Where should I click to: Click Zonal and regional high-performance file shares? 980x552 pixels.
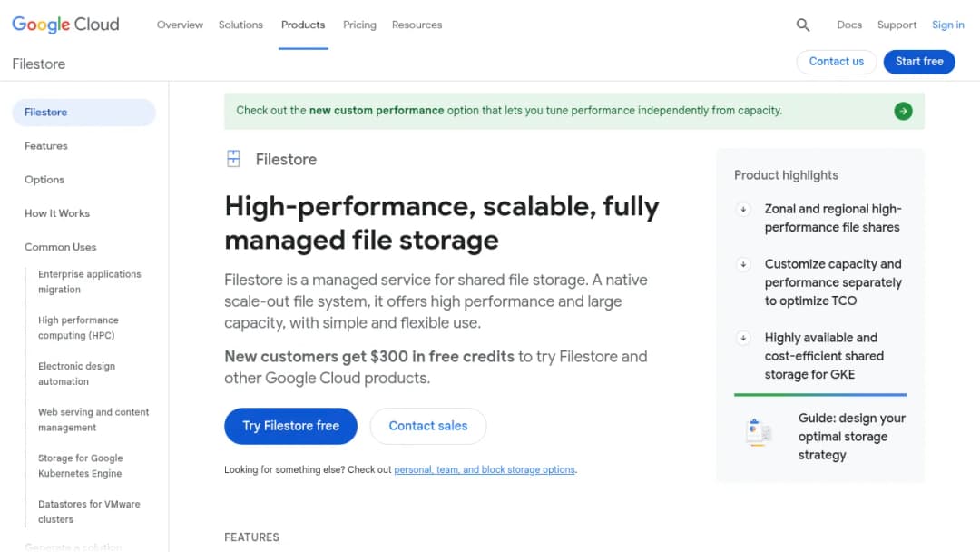(x=832, y=218)
